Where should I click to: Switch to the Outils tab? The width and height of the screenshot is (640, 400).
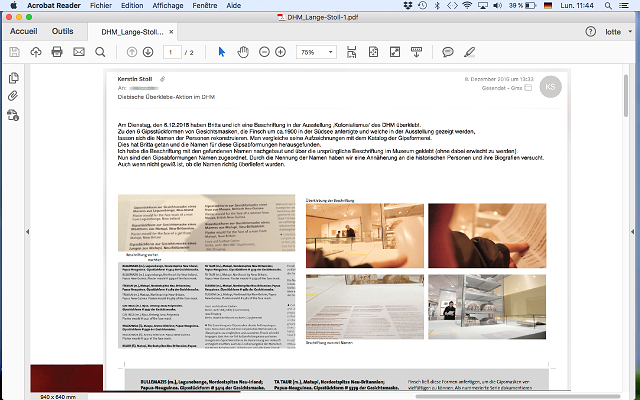[x=62, y=31]
